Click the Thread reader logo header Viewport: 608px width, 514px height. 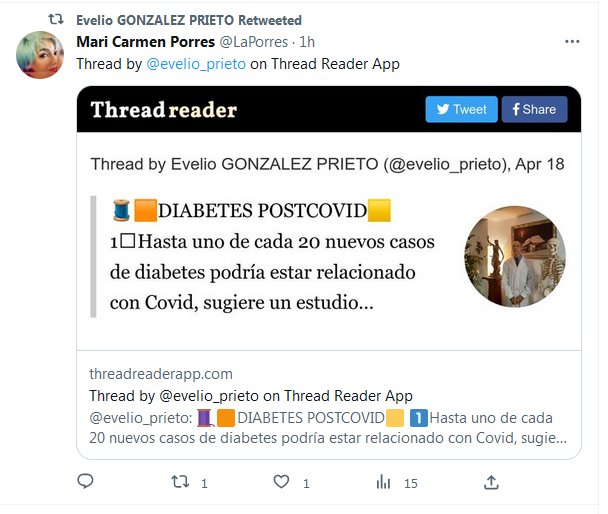tap(164, 110)
